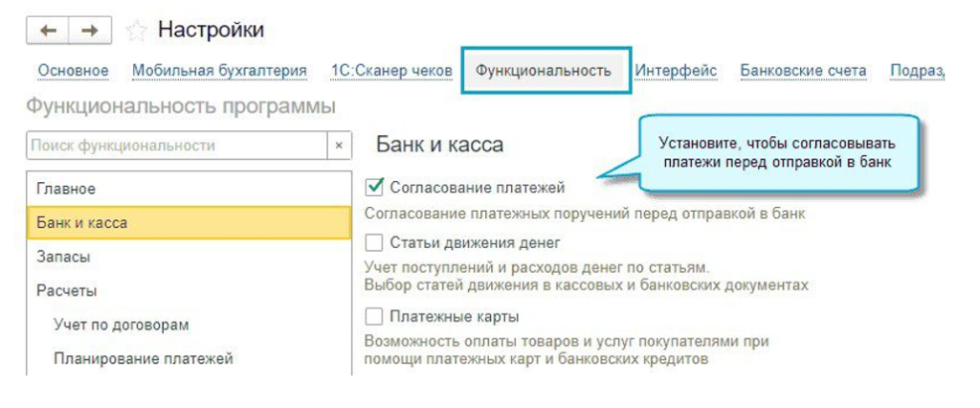Viewport: 980px width, 408px height.
Task: Click the forward navigation arrow
Action: pyautogui.click(x=90, y=31)
